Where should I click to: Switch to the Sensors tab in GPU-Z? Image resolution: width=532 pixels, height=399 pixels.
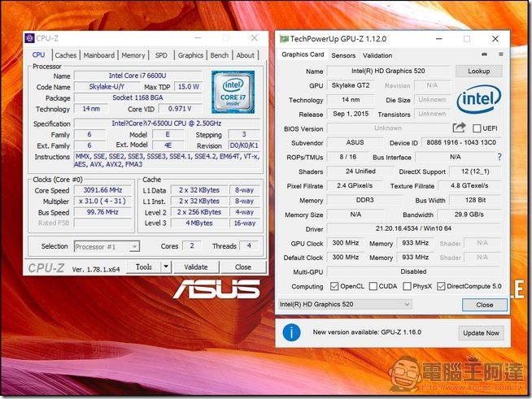(343, 55)
